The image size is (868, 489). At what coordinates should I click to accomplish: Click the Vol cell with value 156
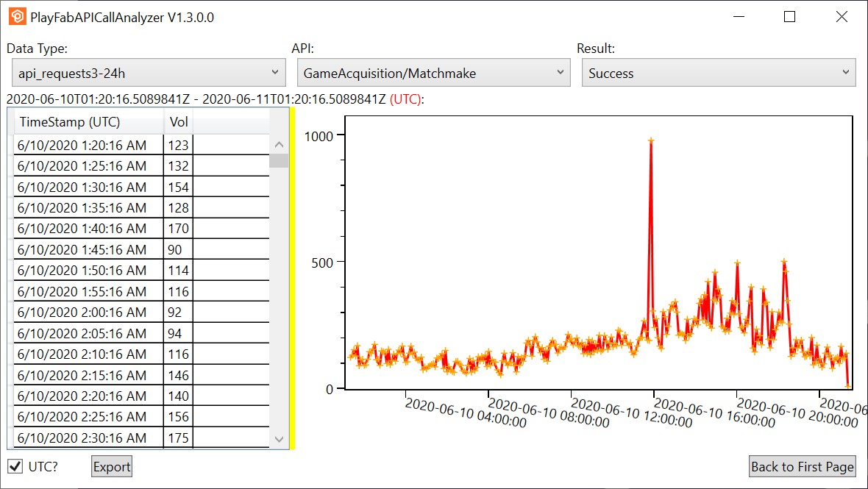tap(178, 416)
